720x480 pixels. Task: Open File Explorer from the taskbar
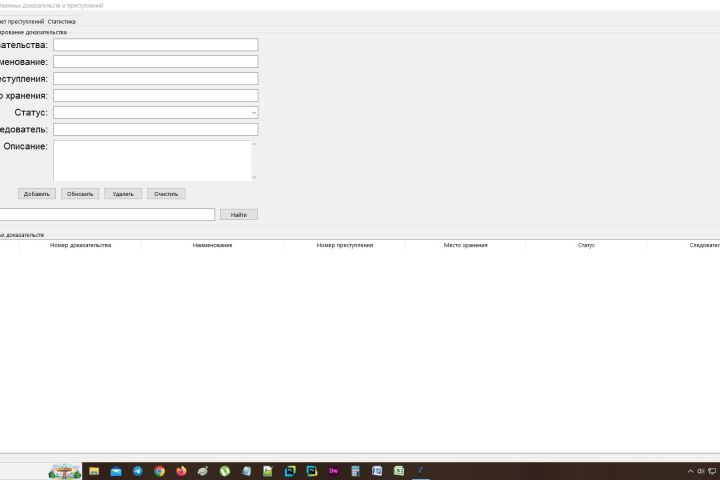(94, 471)
